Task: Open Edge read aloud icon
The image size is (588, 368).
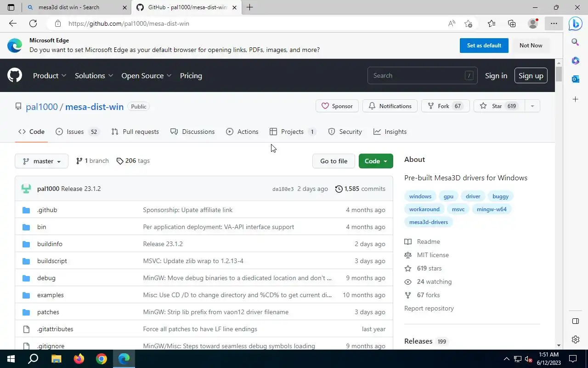Action: (452, 23)
